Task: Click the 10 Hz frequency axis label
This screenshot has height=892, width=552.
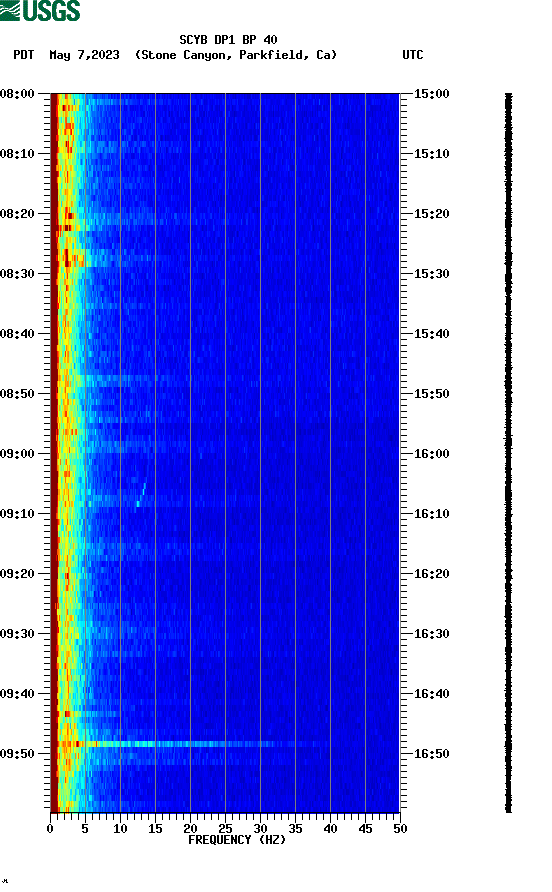Action: (120, 829)
